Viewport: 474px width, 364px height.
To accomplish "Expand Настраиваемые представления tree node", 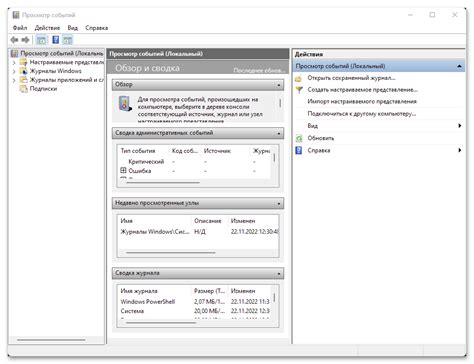I will click(14, 62).
